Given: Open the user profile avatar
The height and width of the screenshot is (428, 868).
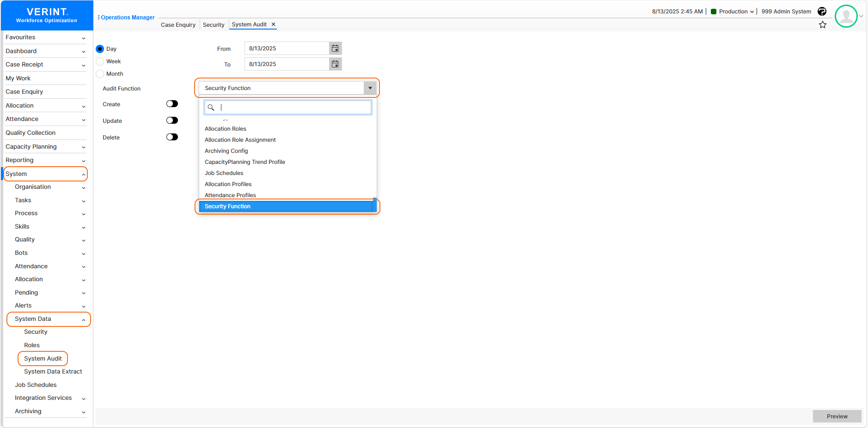Looking at the screenshot, I should (846, 16).
